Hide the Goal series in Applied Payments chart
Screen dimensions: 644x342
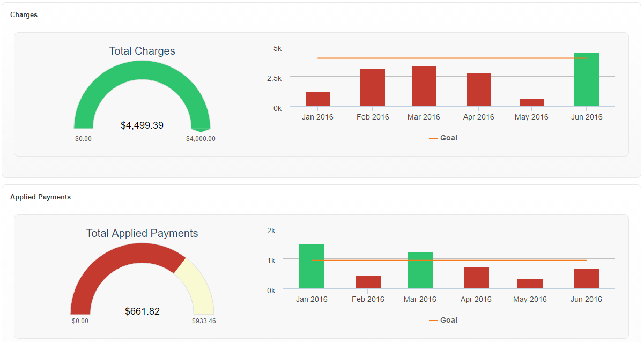(443, 321)
